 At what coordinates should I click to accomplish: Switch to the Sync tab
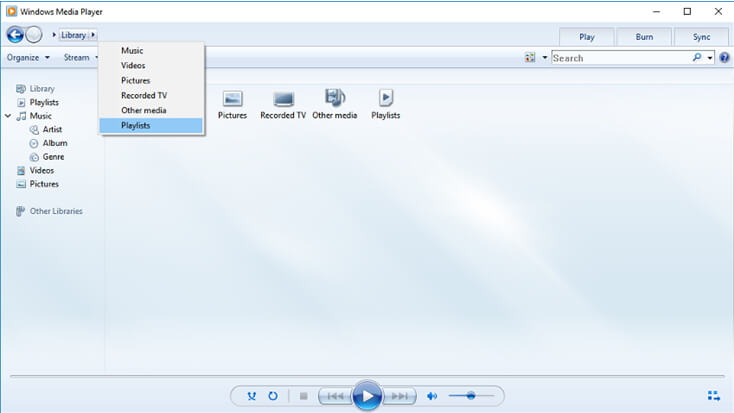tap(701, 37)
